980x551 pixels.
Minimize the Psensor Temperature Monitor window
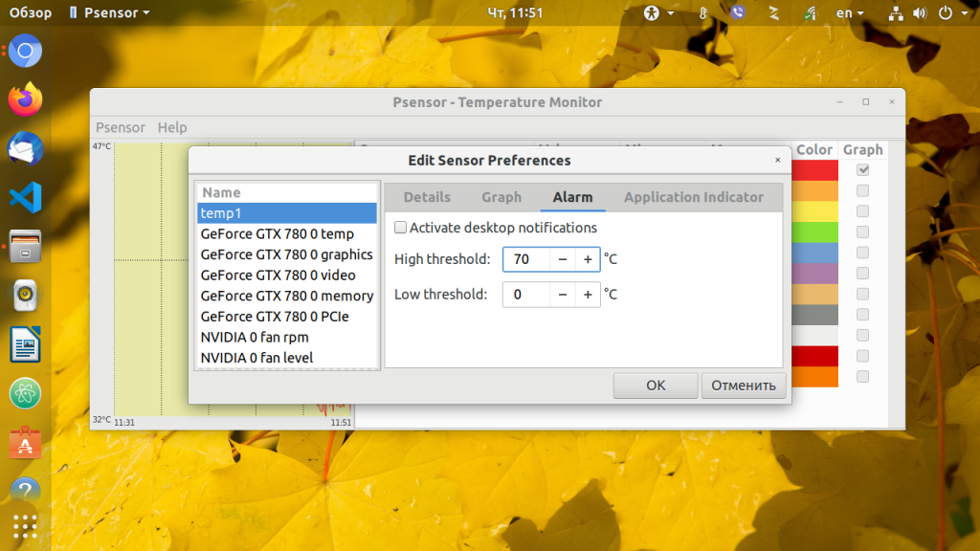[x=840, y=101]
